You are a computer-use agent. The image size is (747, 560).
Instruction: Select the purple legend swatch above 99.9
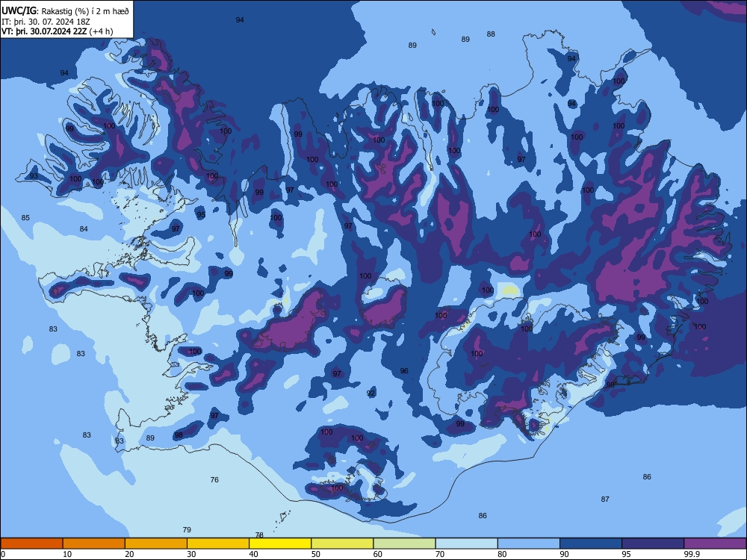tap(715, 544)
